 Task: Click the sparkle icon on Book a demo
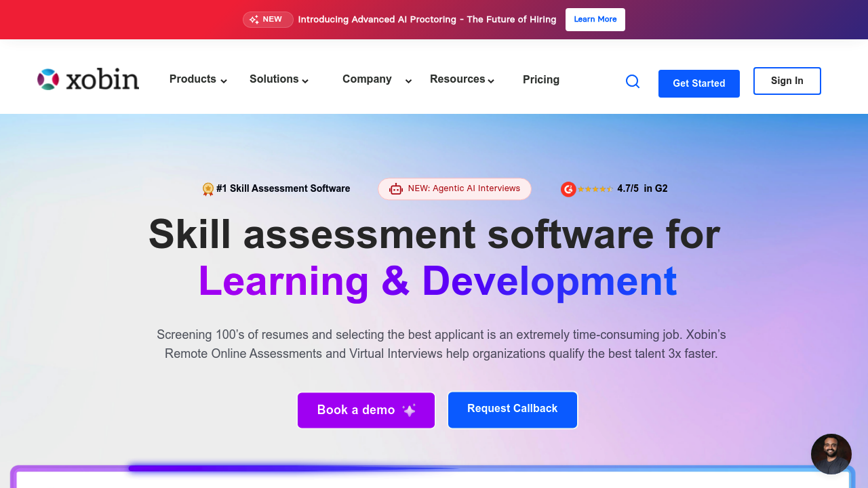[x=409, y=410]
